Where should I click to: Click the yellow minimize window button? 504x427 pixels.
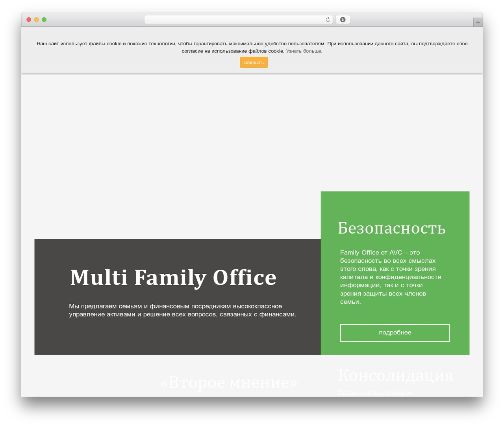(x=37, y=20)
